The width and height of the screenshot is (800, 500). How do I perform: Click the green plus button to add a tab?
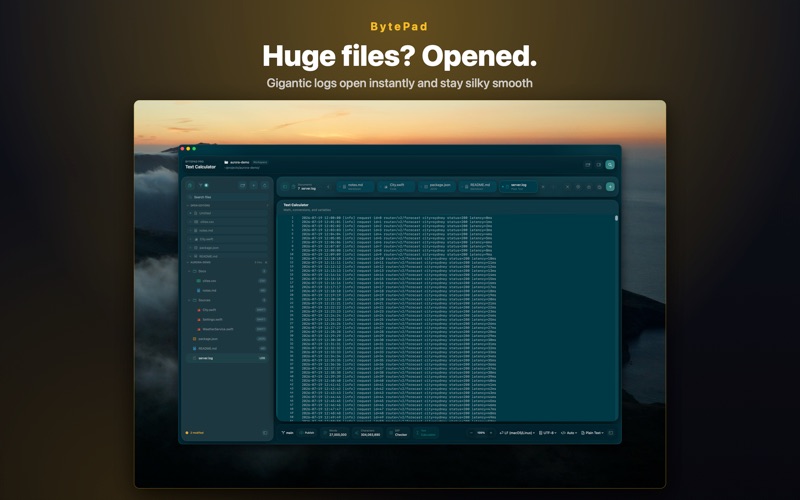point(610,187)
